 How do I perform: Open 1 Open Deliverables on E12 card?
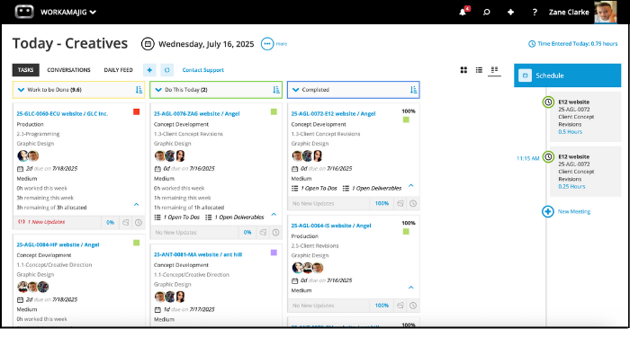click(372, 188)
